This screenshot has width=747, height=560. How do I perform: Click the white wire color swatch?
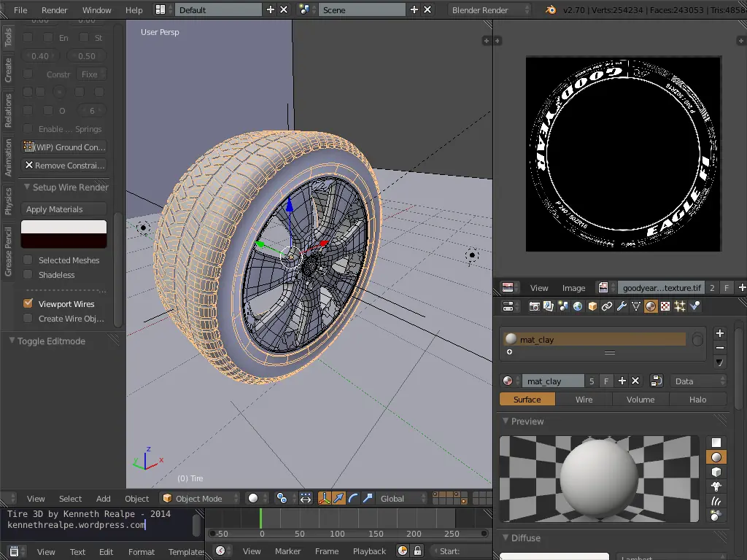(64, 227)
